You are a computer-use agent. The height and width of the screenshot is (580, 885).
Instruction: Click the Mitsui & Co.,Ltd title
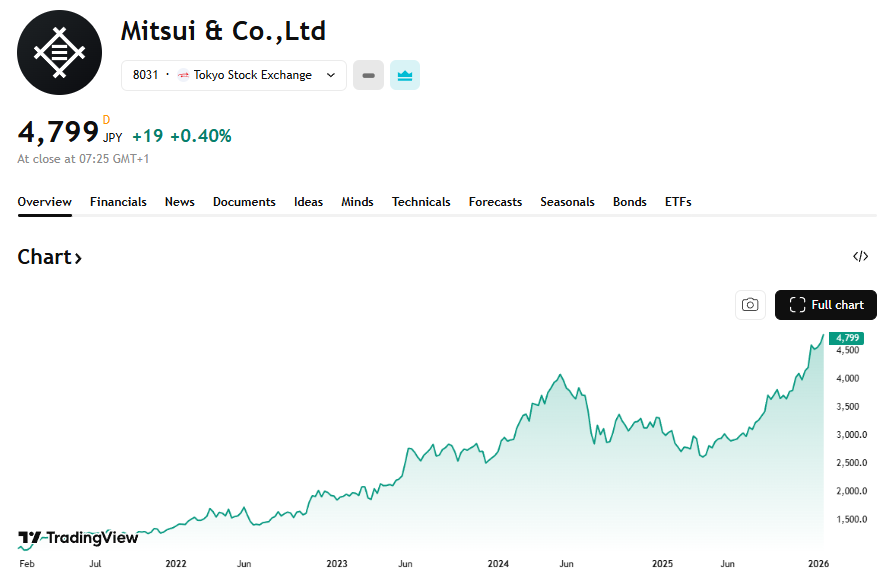223,31
